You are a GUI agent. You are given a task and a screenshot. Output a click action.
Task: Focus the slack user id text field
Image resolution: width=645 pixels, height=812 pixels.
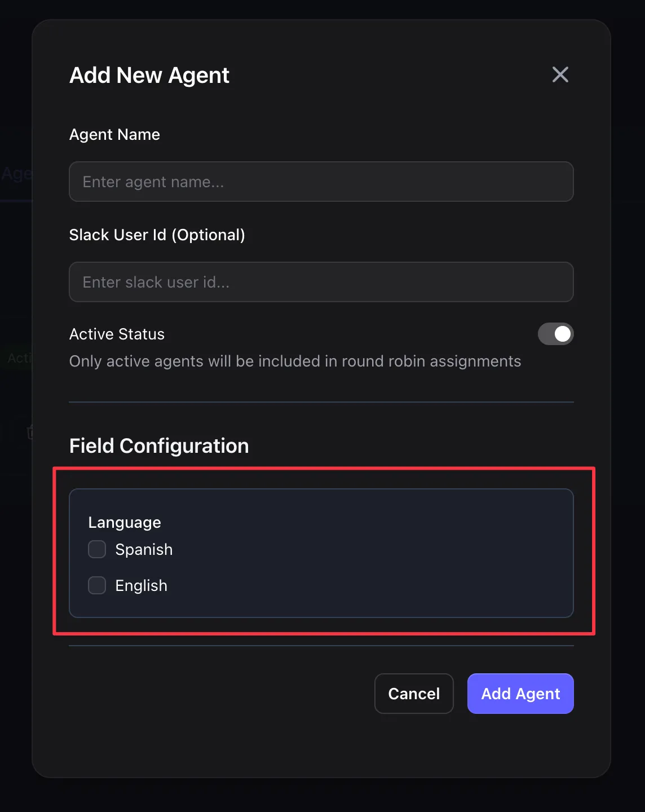click(x=321, y=282)
